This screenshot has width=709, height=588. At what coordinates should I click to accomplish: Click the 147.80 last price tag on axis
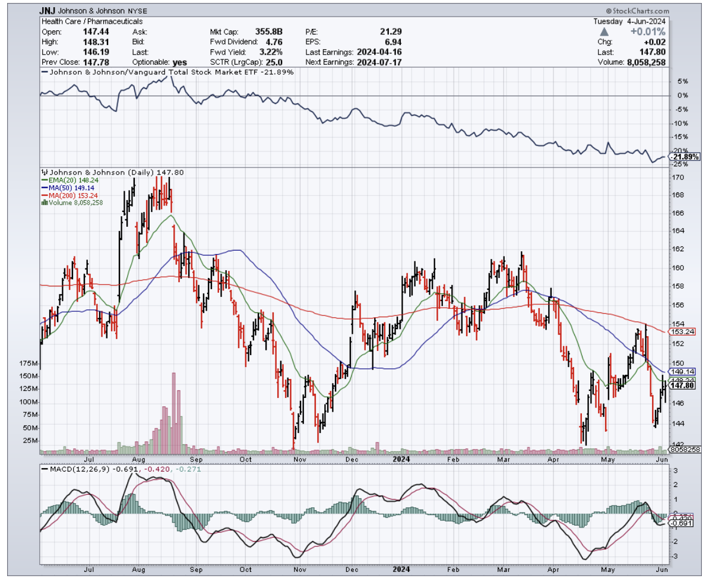click(x=681, y=385)
